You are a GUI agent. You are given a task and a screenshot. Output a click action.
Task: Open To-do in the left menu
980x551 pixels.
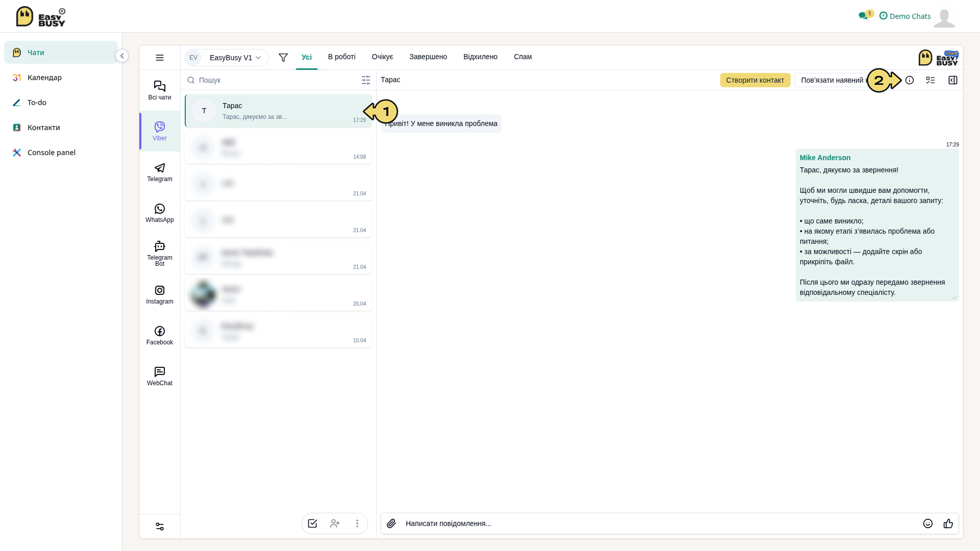[x=61, y=103]
